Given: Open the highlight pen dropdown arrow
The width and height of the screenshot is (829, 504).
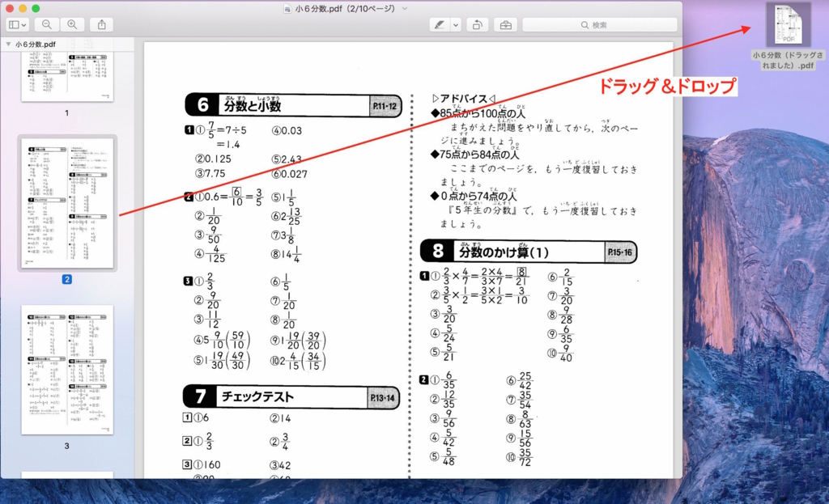Looking at the screenshot, I should click(x=456, y=25).
